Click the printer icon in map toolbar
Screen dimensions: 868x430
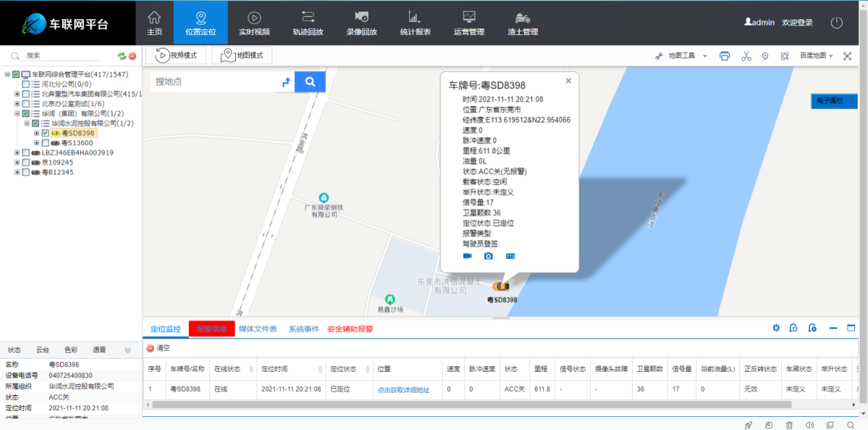pyautogui.click(x=725, y=56)
